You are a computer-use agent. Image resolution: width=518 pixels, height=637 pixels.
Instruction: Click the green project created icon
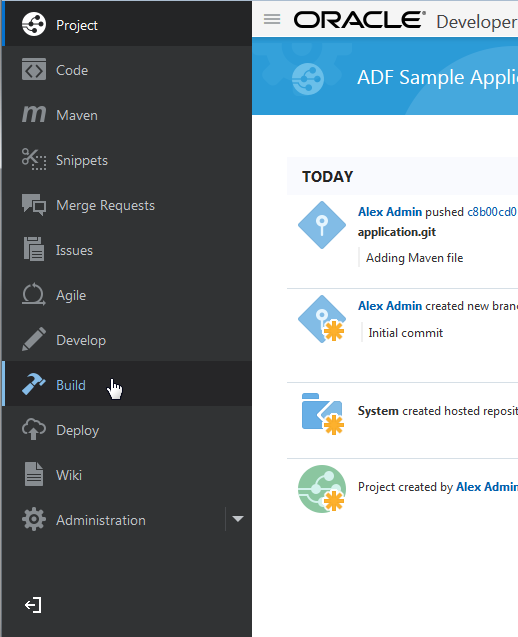(322, 489)
